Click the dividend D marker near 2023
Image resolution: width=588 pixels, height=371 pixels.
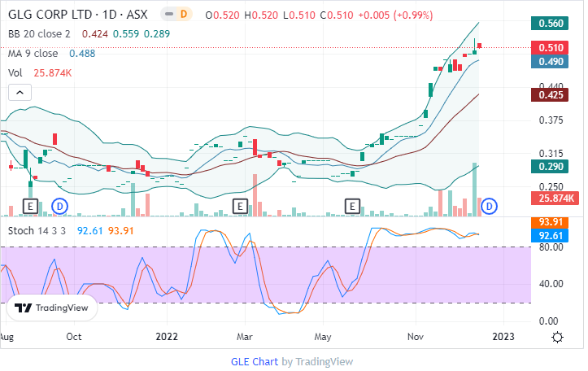pos(490,207)
